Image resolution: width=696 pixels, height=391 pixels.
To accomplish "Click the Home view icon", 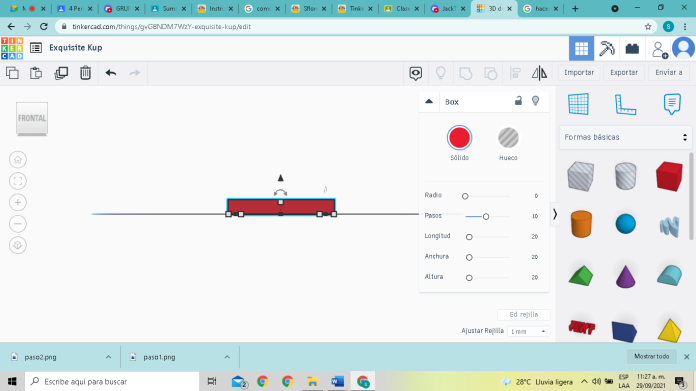I will [x=18, y=160].
